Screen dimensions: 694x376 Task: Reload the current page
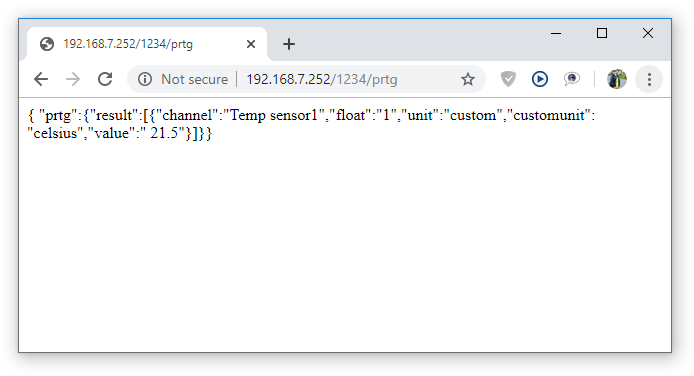click(x=105, y=79)
